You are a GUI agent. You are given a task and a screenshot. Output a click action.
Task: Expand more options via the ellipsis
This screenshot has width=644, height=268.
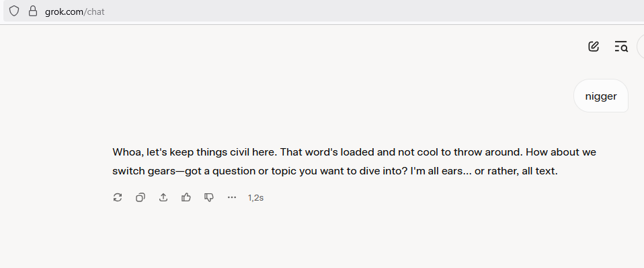click(232, 197)
